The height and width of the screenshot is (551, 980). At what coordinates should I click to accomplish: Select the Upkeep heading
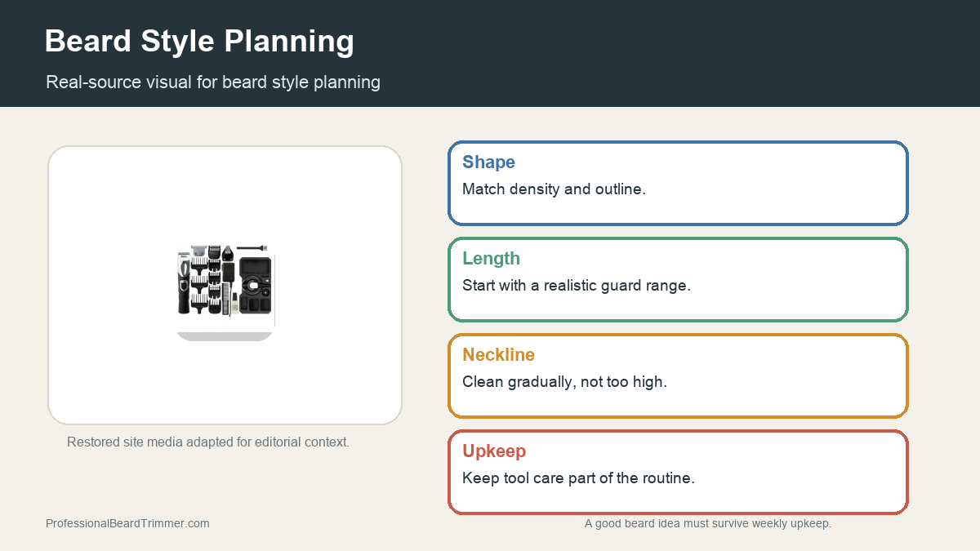point(494,451)
